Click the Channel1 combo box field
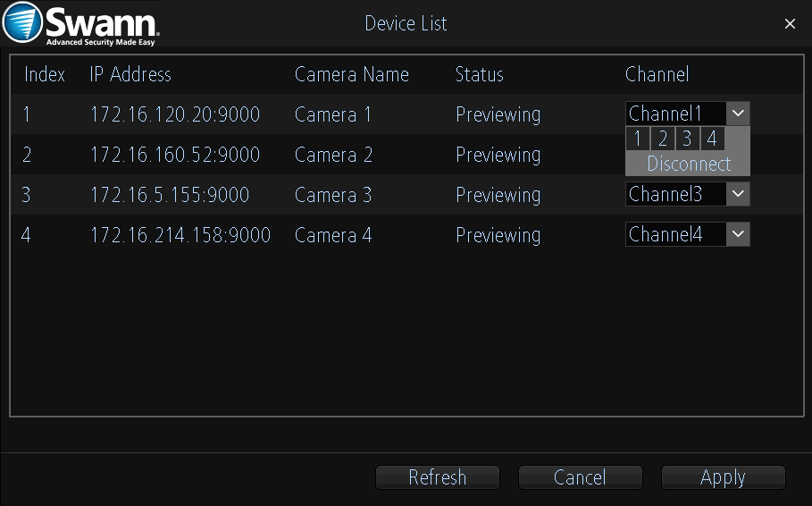Image resolution: width=812 pixels, height=506 pixels. (x=675, y=114)
